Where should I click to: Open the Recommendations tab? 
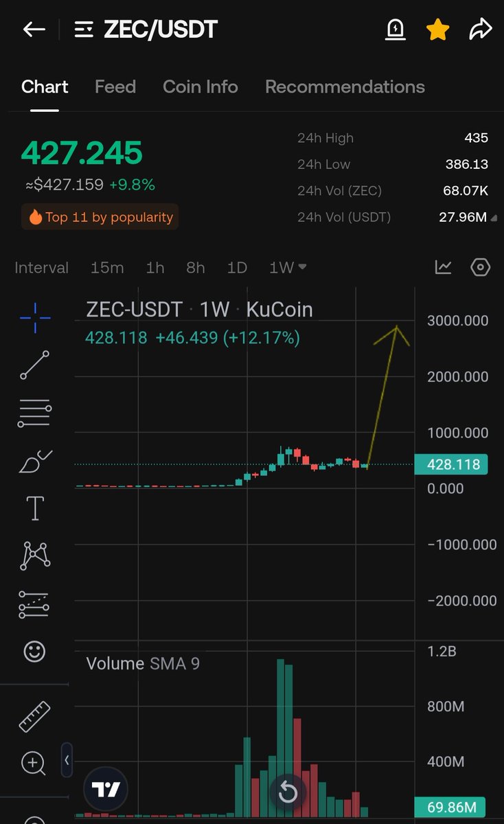point(345,87)
